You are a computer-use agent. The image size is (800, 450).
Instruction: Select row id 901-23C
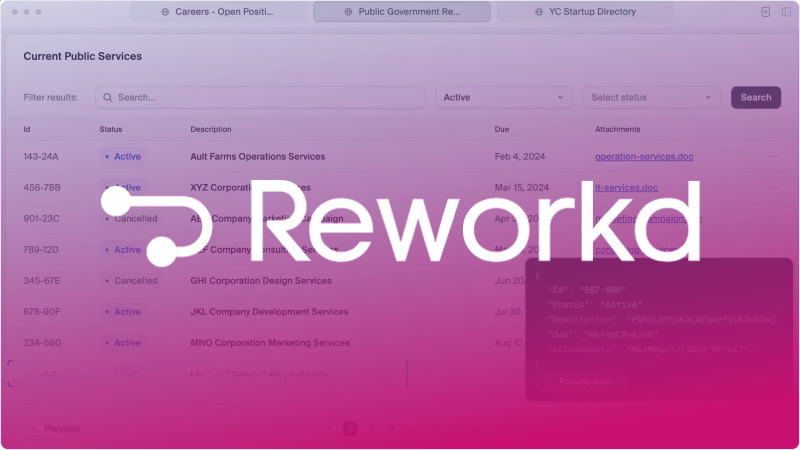[x=41, y=219]
